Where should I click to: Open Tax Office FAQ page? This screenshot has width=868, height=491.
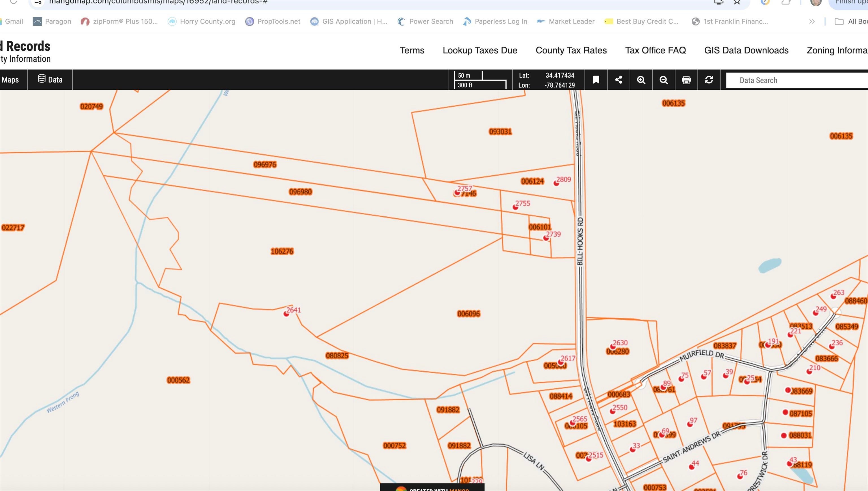point(656,50)
